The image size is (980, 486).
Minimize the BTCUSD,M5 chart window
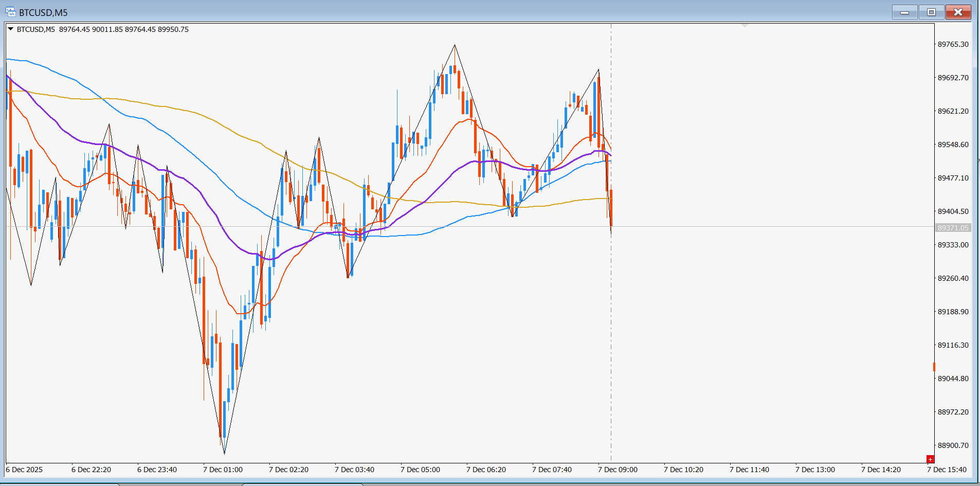coord(904,12)
